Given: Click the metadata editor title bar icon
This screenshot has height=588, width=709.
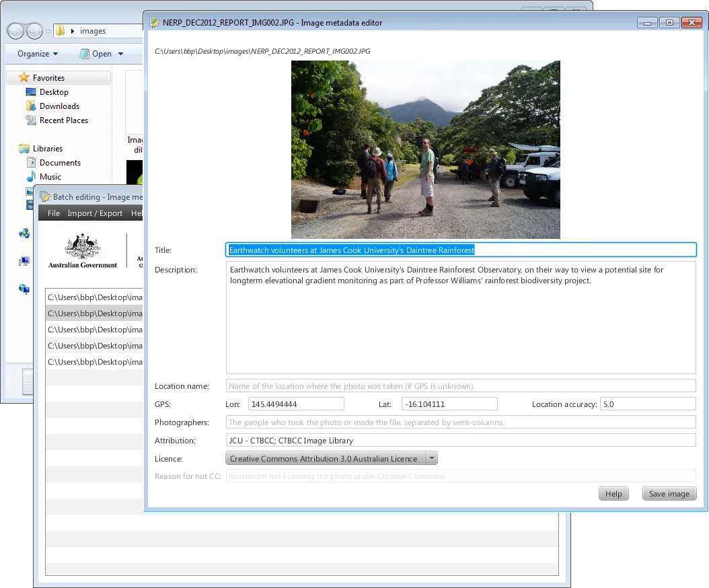Looking at the screenshot, I should (x=155, y=23).
